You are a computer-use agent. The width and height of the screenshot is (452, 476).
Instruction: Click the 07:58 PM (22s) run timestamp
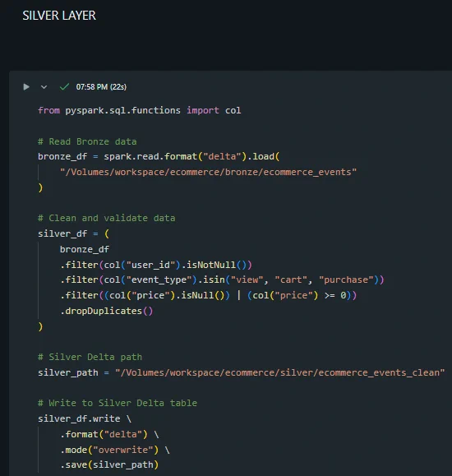101,87
